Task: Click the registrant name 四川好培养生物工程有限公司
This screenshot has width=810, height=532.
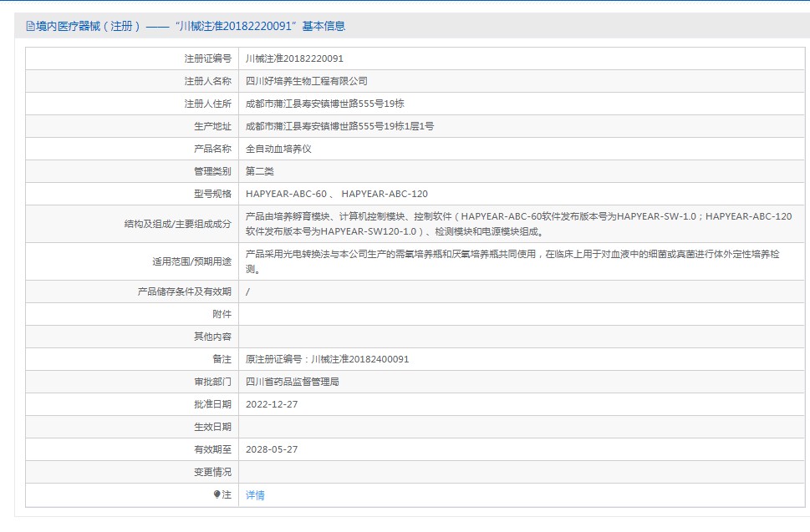Action: point(306,81)
